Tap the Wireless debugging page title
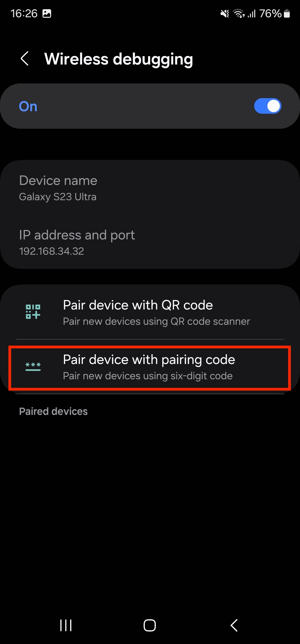300x644 pixels. (119, 59)
